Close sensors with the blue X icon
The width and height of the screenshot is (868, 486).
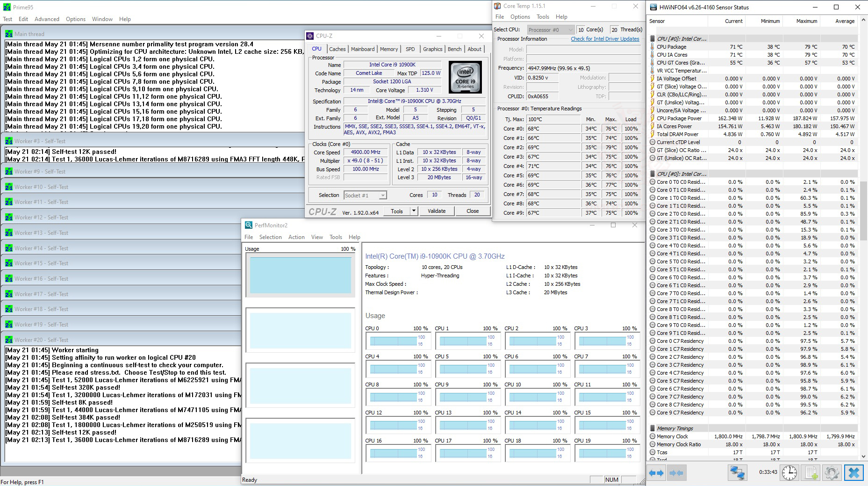click(x=854, y=473)
